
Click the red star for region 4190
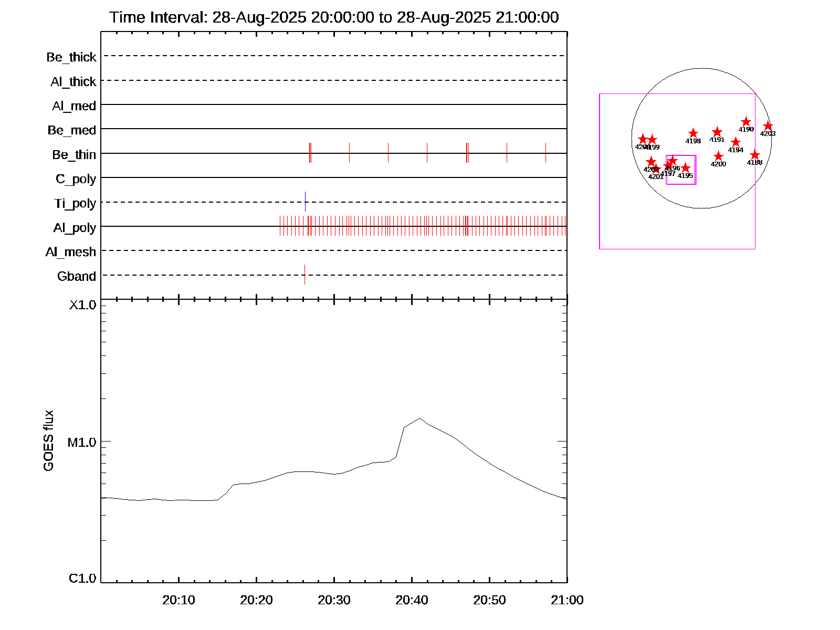(x=746, y=122)
